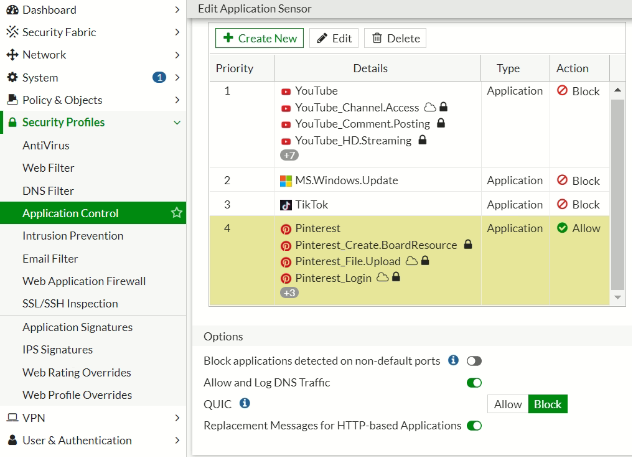Click the Pinterest_Login icon
The image size is (632, 457).
pyautogui.click(x=286, y=278)
